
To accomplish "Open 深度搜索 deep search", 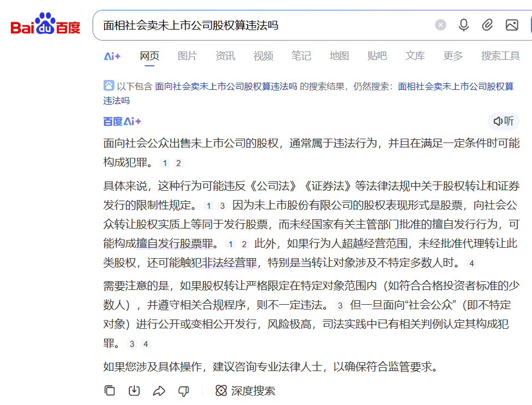I will (x=245, y=391).
